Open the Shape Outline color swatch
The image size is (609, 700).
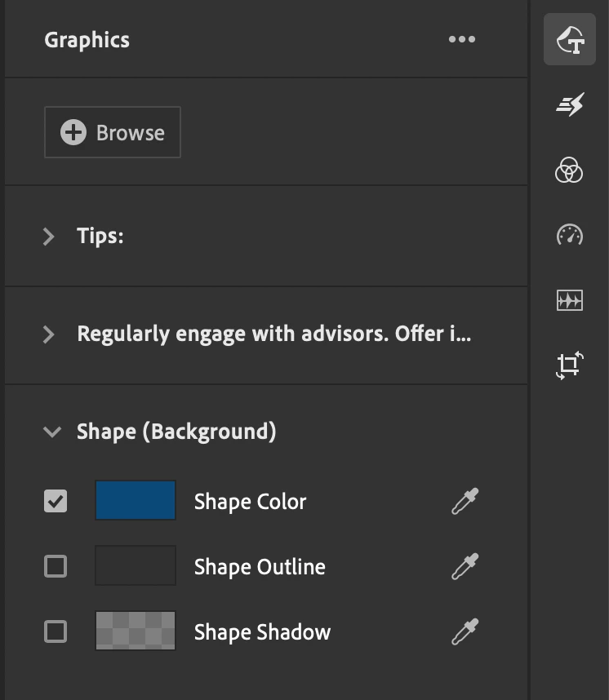tap(136, 565)
